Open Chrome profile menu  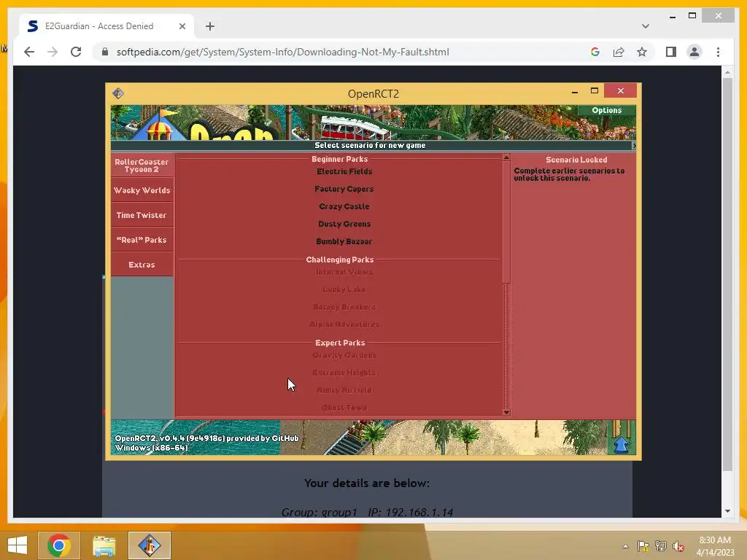tap(694, 52)
